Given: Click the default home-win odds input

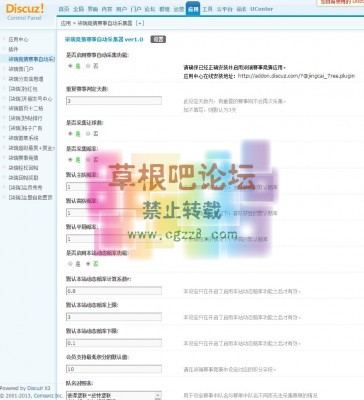Looking at the screenshot, I should pyautogui.click(x=114, y=187).
